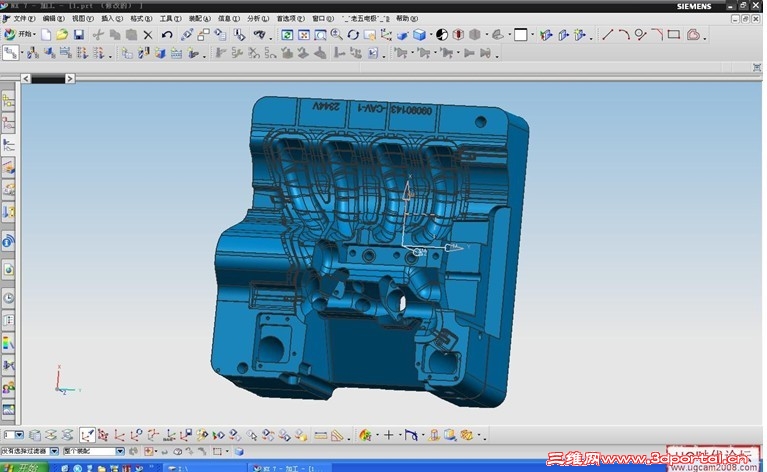Click the Part Navigator sidebar tab
This screenshot has height=472, width=767.
coord(8,124)
